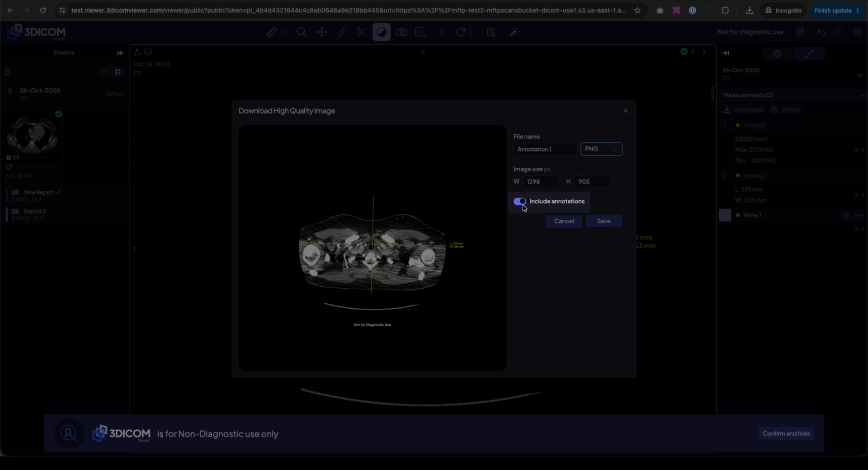Select the first measurement labeled 53525 mm²
The width and height of the screenshot is (868, 470).
click(793, 142)
